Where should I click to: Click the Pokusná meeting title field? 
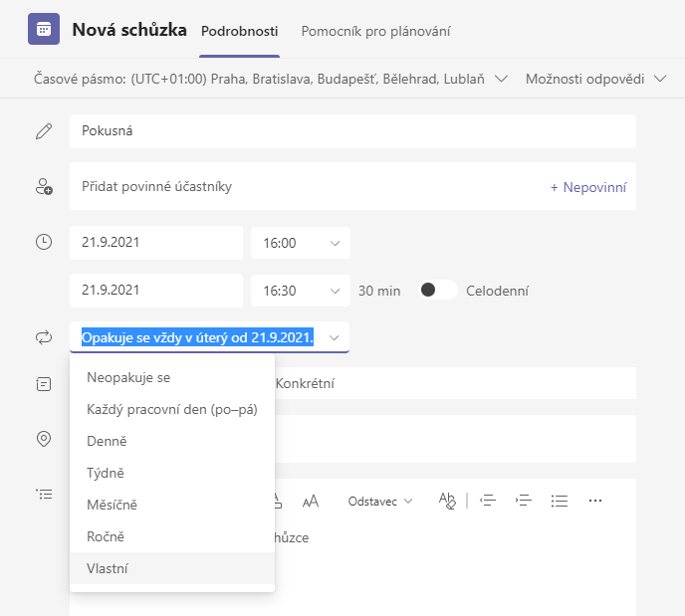click(x=352, y=130)
